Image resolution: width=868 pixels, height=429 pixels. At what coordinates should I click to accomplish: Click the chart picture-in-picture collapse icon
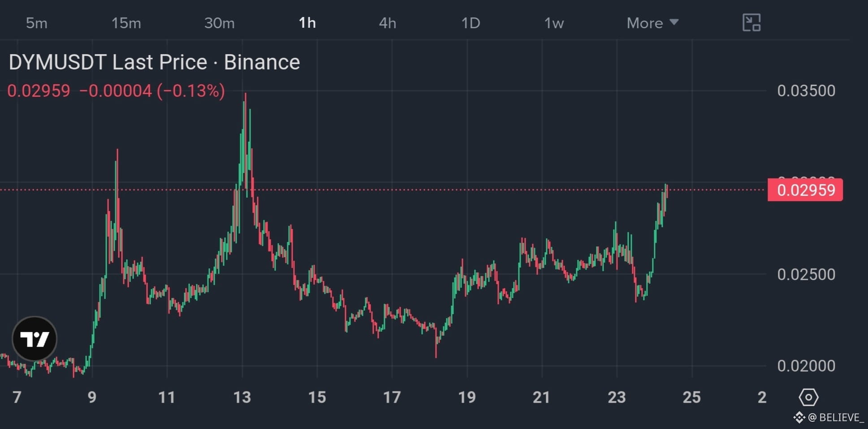[x=751, y=22]
